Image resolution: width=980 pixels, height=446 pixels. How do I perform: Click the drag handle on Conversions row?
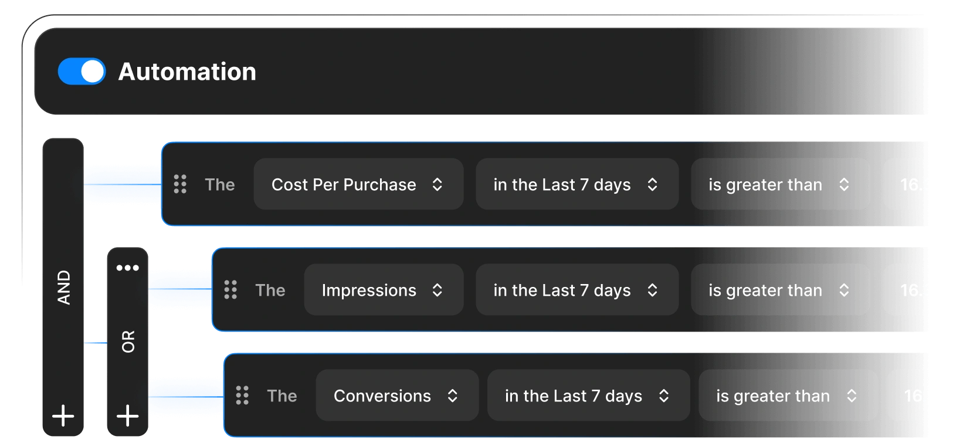click(x=242, y=396)
